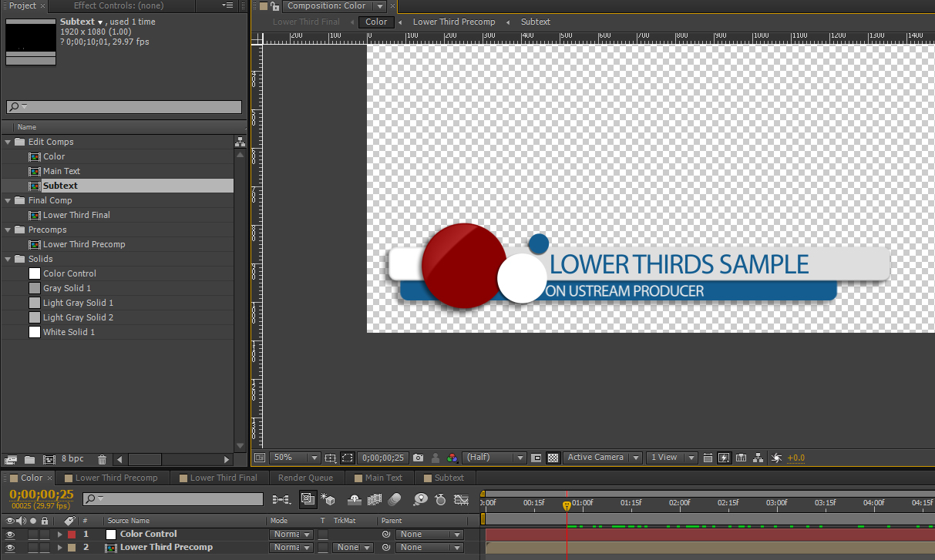
Task: Click the Timeline button in viewer footer
Action: pyautogui.click(x=742, y=458)
